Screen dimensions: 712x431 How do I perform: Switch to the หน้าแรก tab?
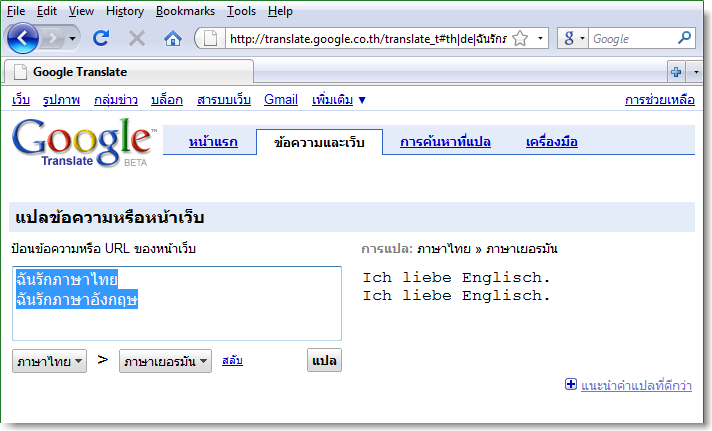click(x=213, y=142)
